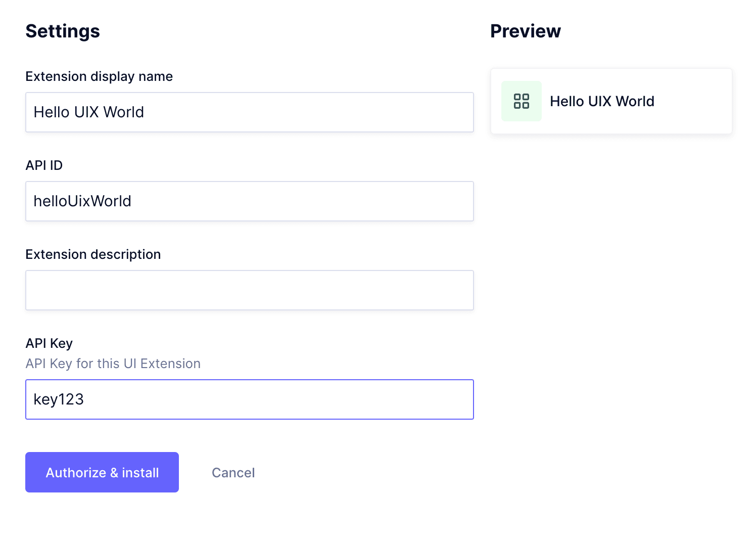Select the API Key input containing key123
Viewport: 756px width, 540px height.
[x=249, y=399]
